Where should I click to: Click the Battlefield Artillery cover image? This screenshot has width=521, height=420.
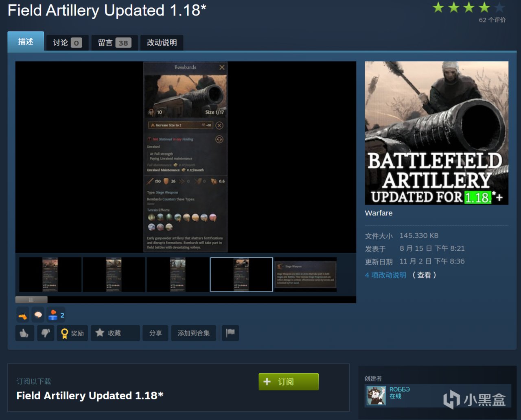coord(436,133)
